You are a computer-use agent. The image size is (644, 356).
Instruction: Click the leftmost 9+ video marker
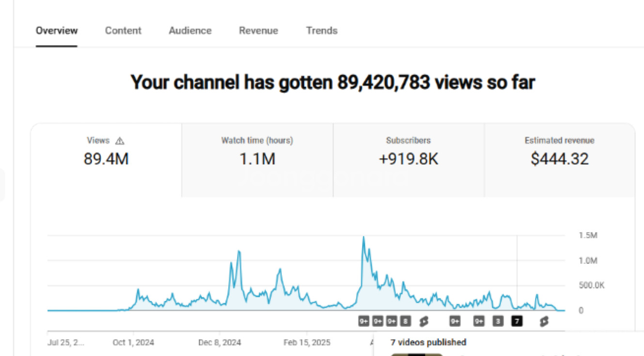click(x=364, y=321)
